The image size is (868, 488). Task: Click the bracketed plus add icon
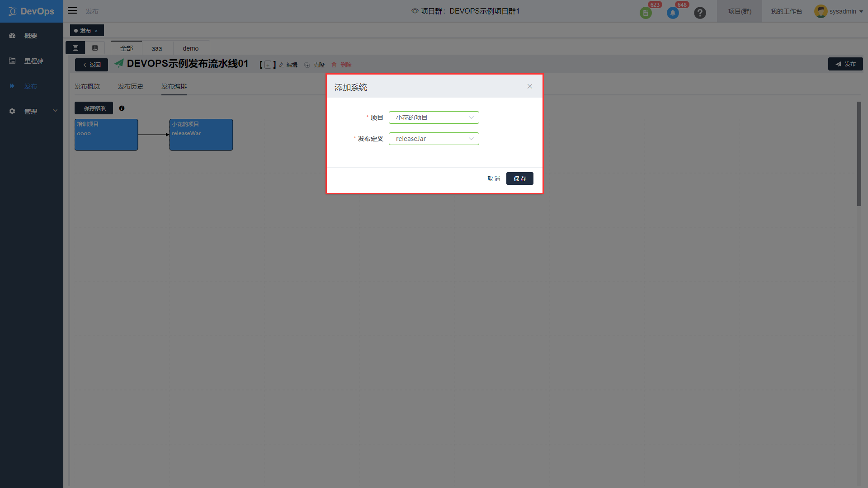click(x=268, y=65)
